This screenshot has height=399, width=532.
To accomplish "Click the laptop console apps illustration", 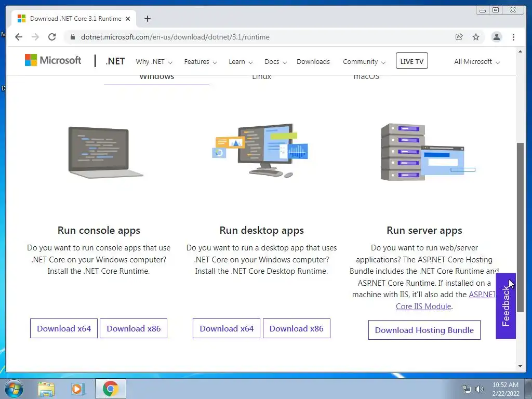I will [105, 152].
